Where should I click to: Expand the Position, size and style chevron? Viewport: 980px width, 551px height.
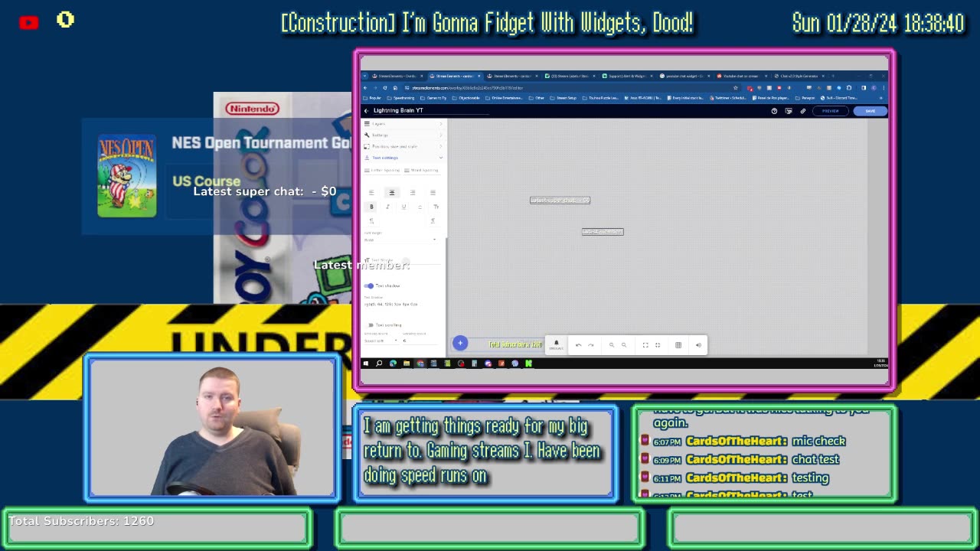point(440,146)
